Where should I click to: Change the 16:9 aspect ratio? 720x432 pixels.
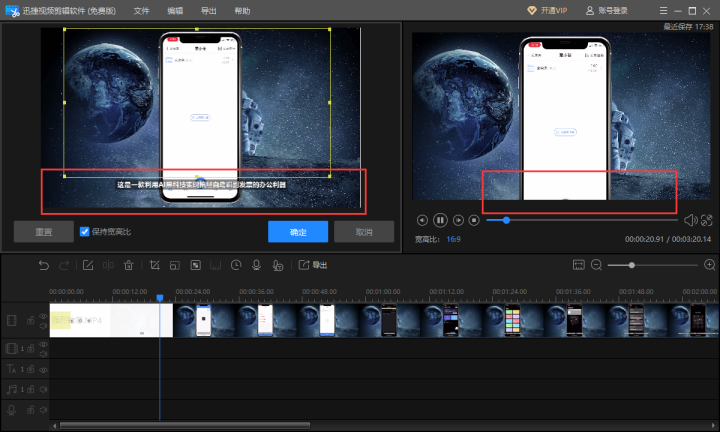click(x=453, y=239)
